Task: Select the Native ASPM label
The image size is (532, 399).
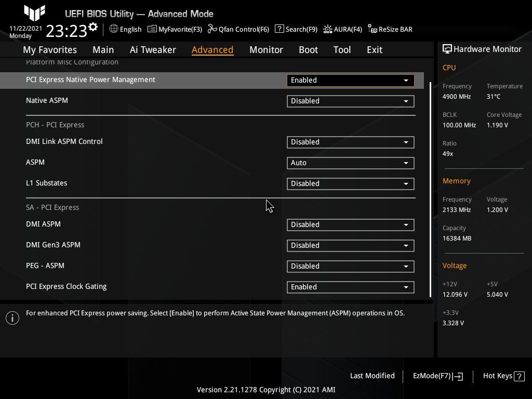Action: click(x=47, y=100)
